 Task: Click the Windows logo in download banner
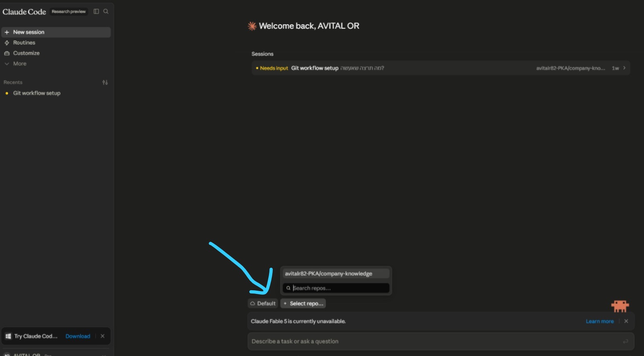[x=8, y=336]
